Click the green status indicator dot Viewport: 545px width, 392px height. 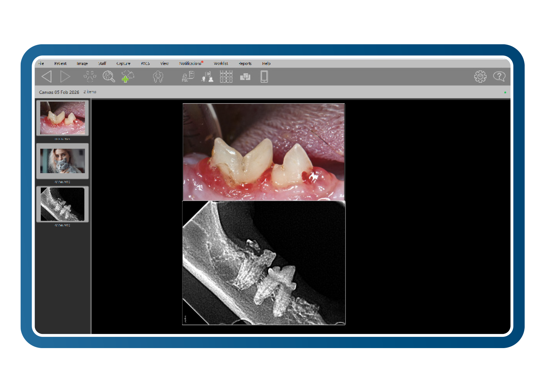(x=505, y=92)
